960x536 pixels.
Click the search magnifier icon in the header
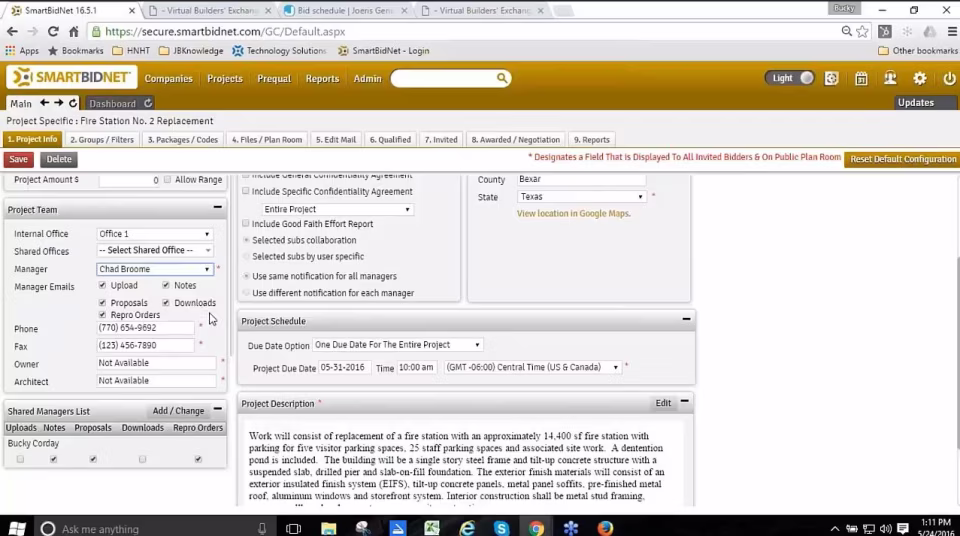click(x=502, y=78)
